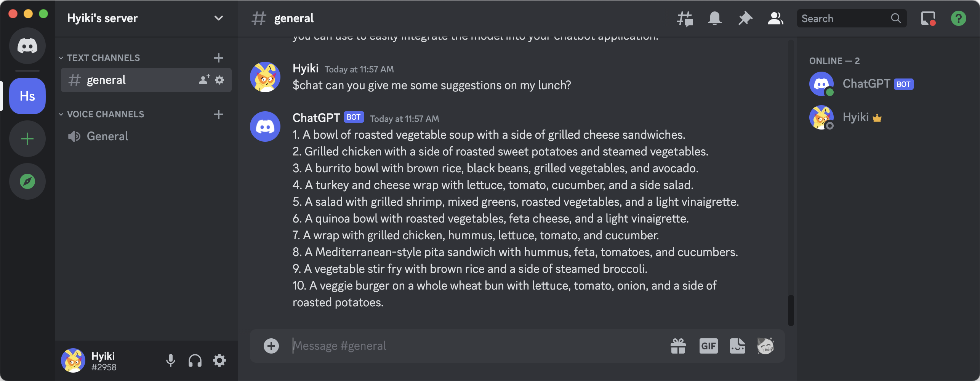
Task: Click the chat scrollbar thumb
Action: (x=791, y=310)
